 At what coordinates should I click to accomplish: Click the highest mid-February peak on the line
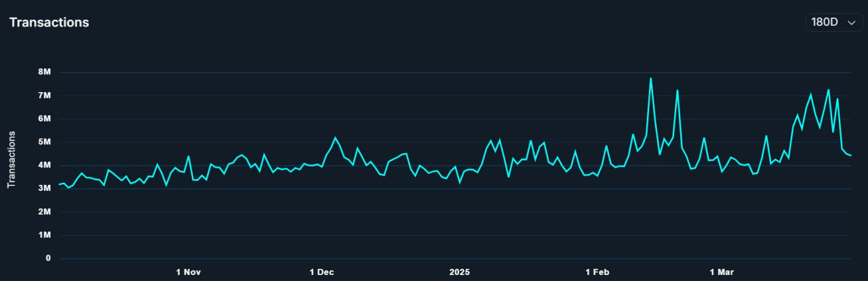click(650, 79)
